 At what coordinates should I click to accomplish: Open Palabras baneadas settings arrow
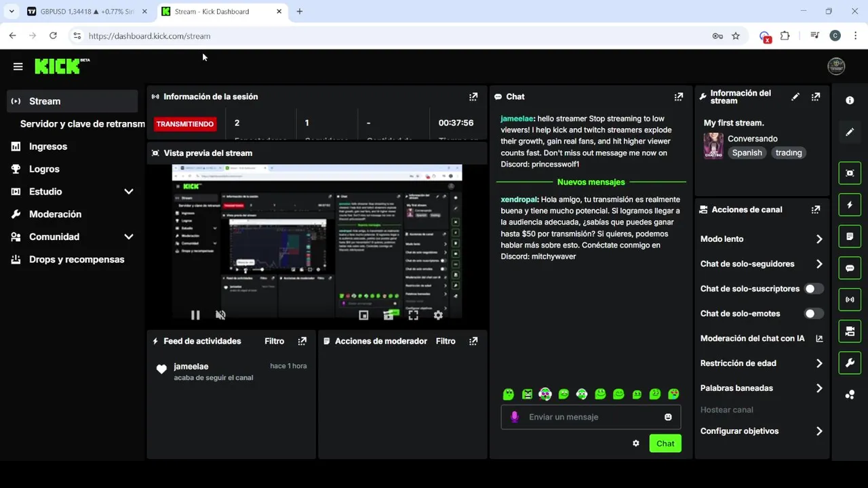click(819, 388)
